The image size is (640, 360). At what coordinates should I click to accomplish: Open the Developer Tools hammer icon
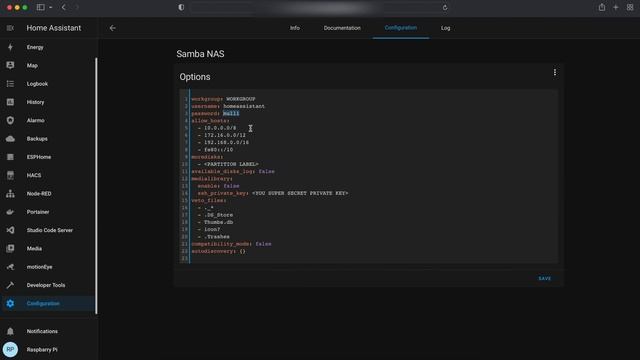(x=10, y=285)
